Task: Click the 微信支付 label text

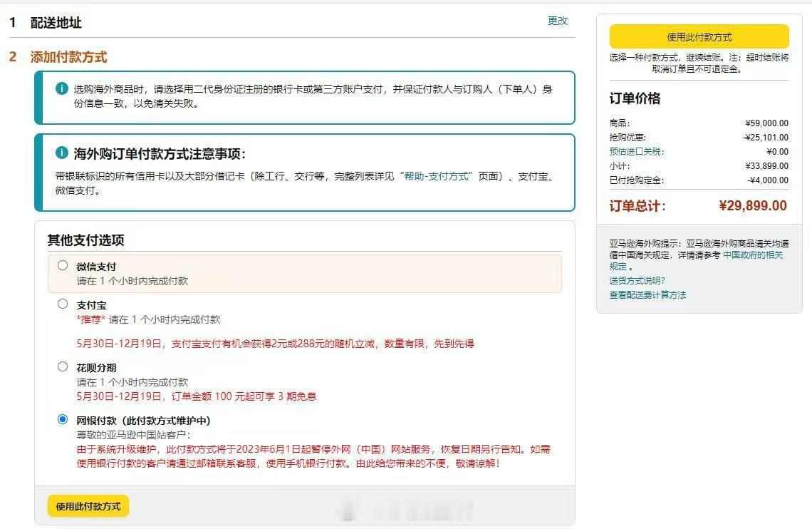Action: point(96,267)
